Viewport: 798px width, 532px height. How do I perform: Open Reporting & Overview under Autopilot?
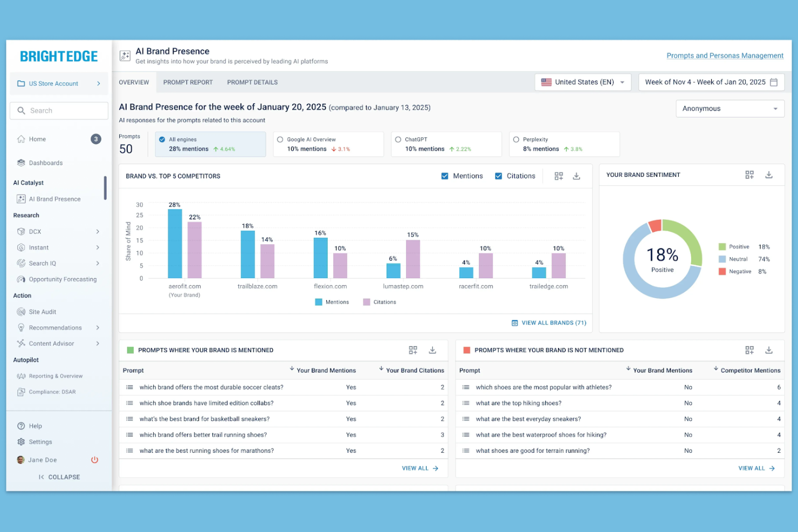click(x=54, y=376)
